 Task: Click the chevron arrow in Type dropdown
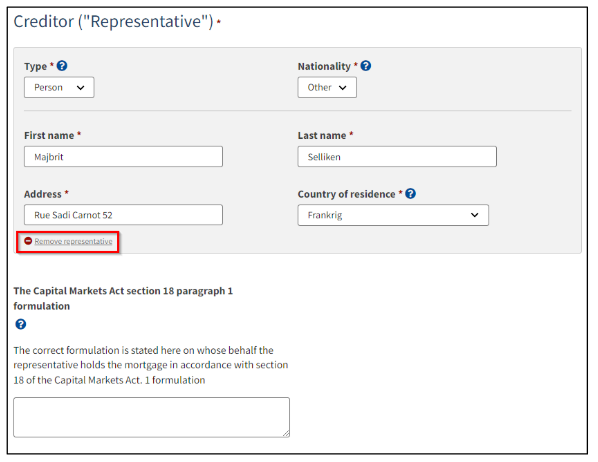(80, 88)
